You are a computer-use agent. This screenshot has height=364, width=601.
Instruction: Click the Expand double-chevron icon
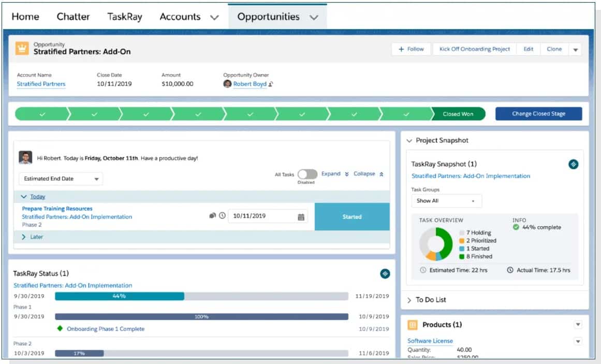point(346,174)
